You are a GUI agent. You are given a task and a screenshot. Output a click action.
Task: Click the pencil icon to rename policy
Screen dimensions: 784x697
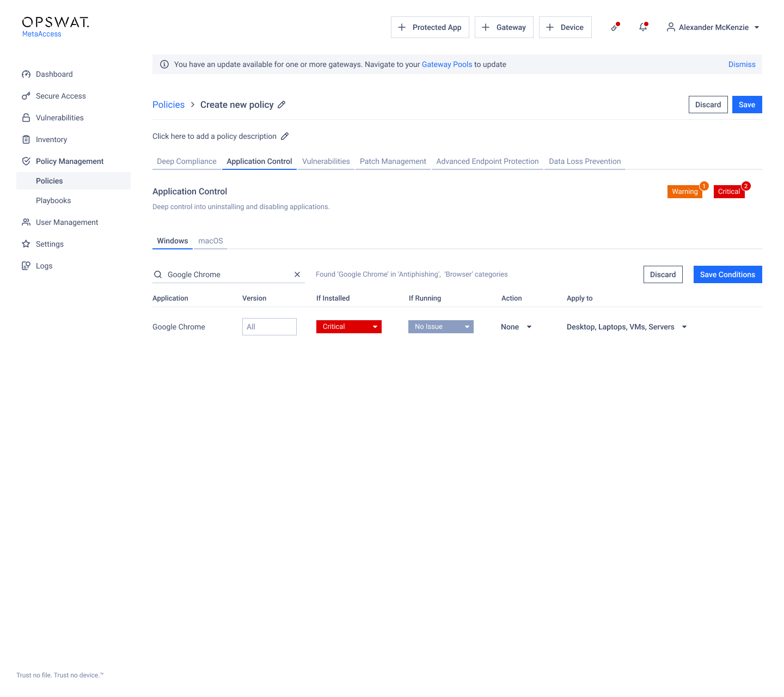tap(281, 105)
